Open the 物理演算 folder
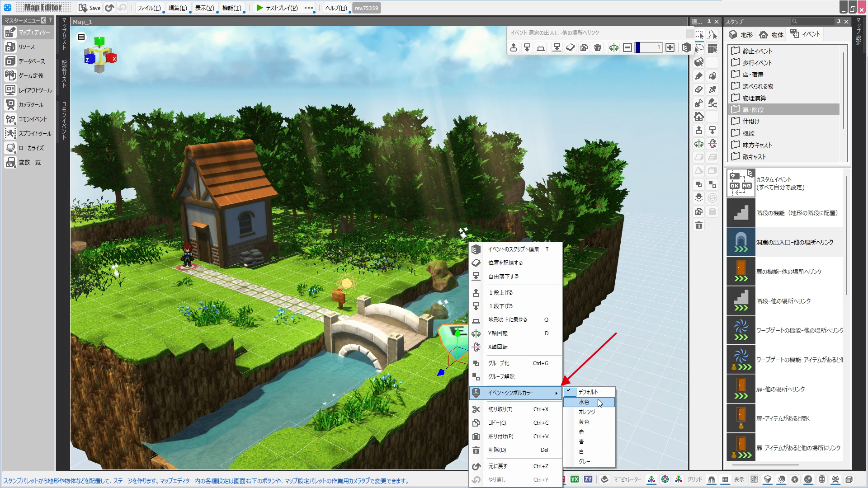 (783, 98)
